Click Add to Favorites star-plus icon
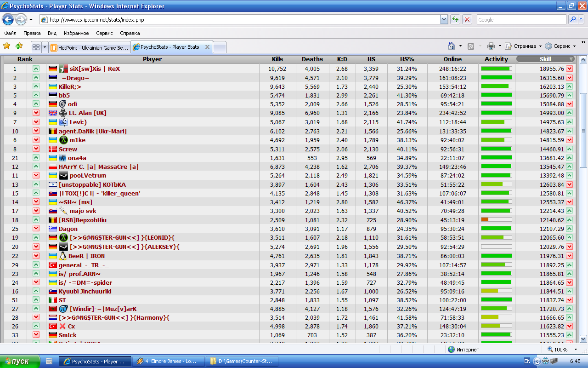 click(19, 46)
